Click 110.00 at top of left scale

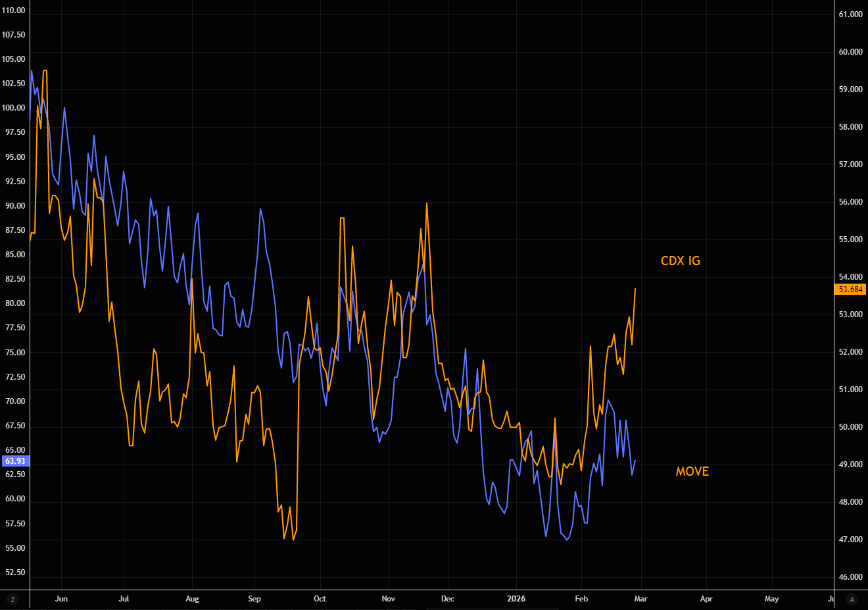click(14, 11)
